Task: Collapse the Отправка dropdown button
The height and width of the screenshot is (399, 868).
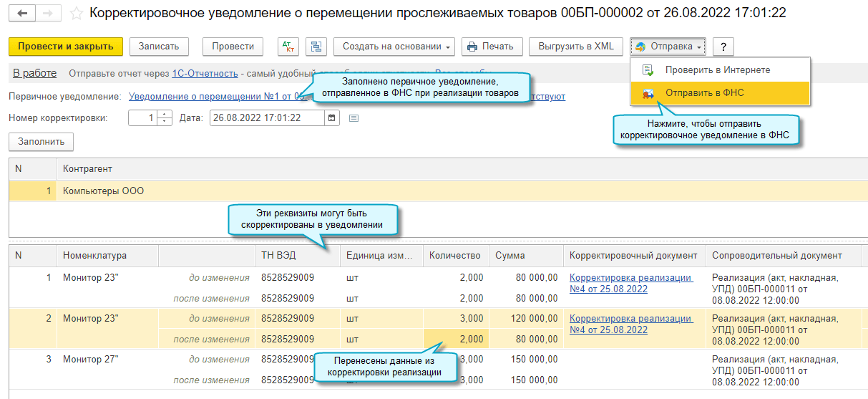Action: pos(669,47)
